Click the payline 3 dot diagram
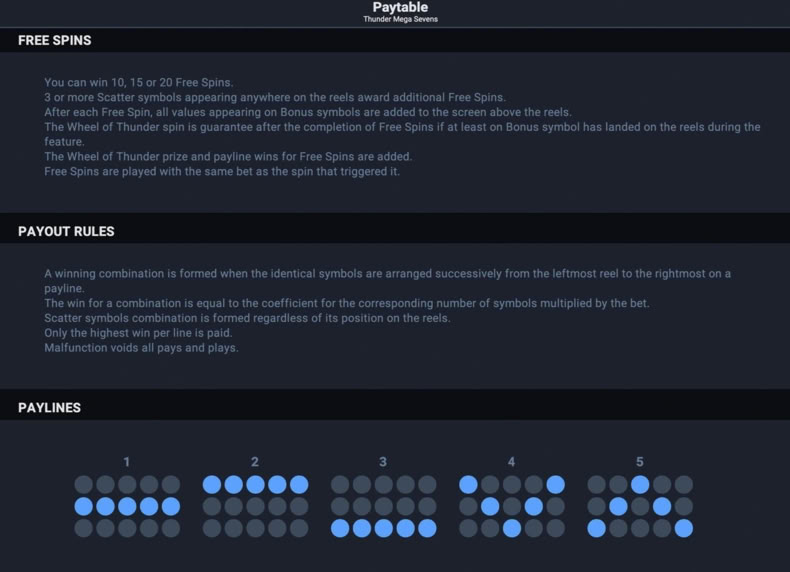Screen dimensions: 790x572 tap(383, 506)
